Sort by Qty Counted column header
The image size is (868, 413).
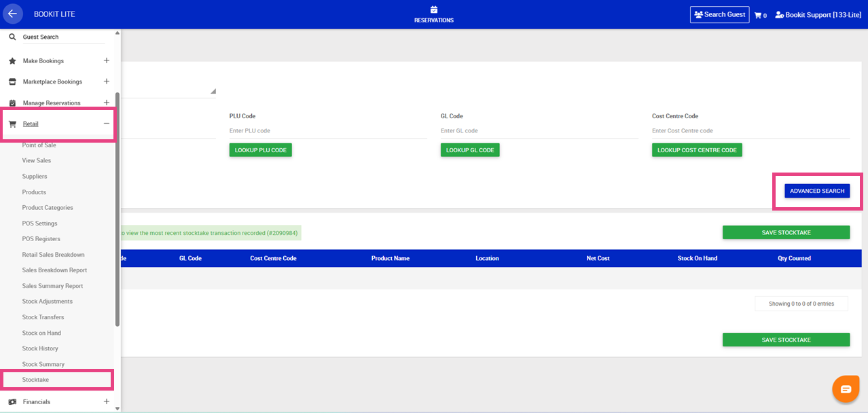(x=795, y=258)
